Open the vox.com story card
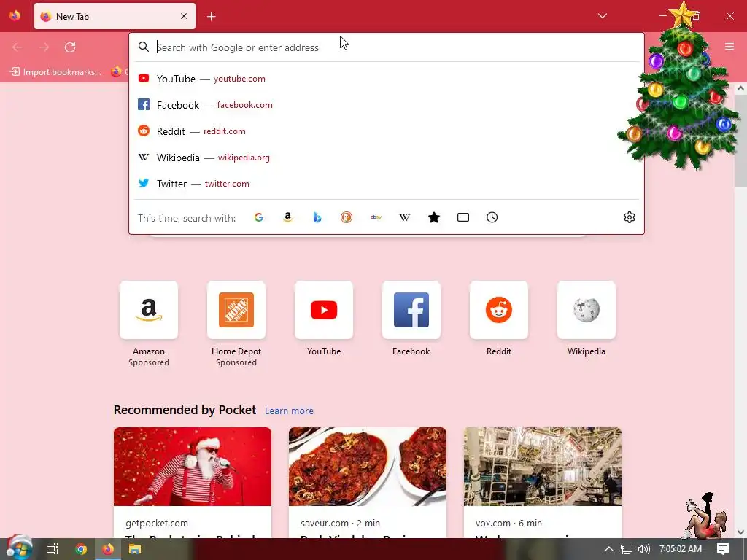 (x=543, y=483)
